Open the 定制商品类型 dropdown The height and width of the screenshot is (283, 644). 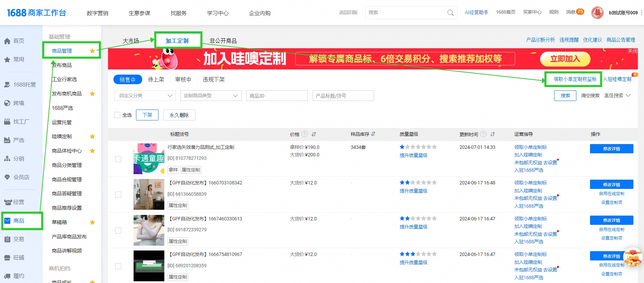(x=211, y=96)
